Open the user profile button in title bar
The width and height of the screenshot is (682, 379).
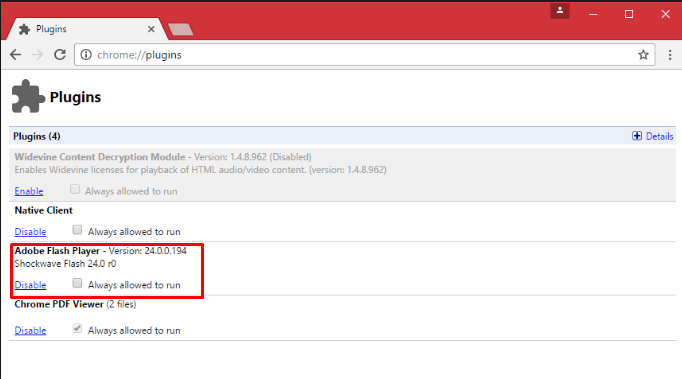coord(560,11)
